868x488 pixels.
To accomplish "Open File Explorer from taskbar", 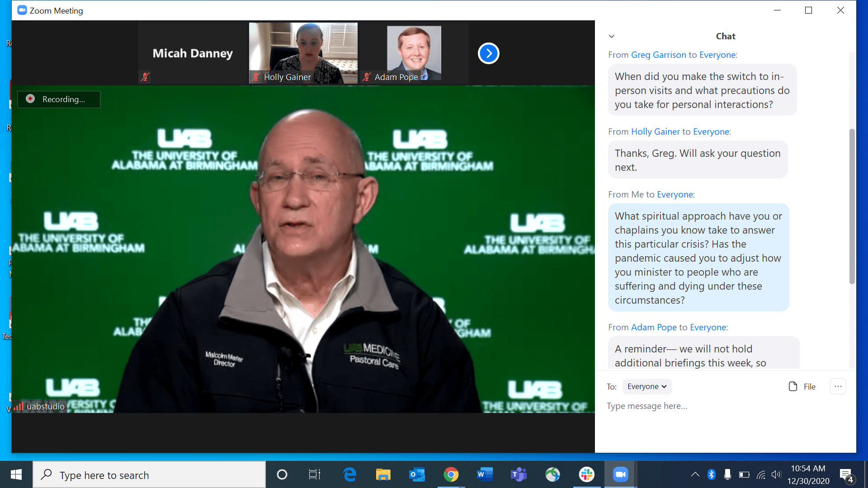I will point(383,474).
